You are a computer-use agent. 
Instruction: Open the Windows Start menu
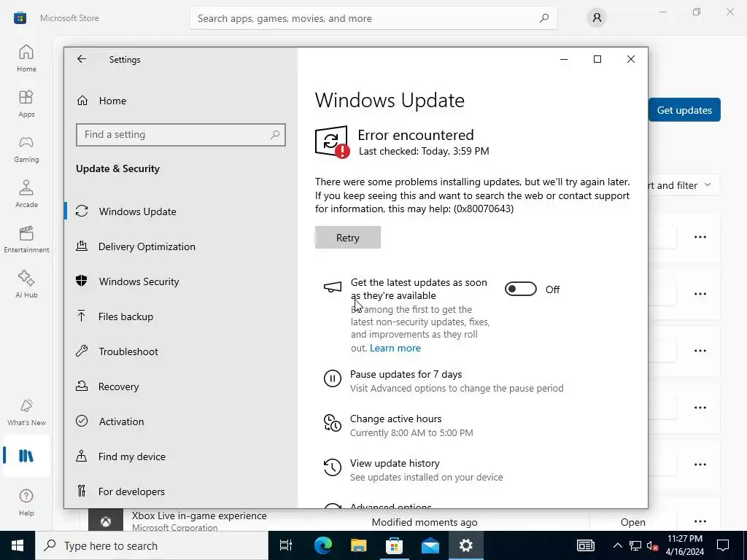pyautogui.click(x=18, y=545)
